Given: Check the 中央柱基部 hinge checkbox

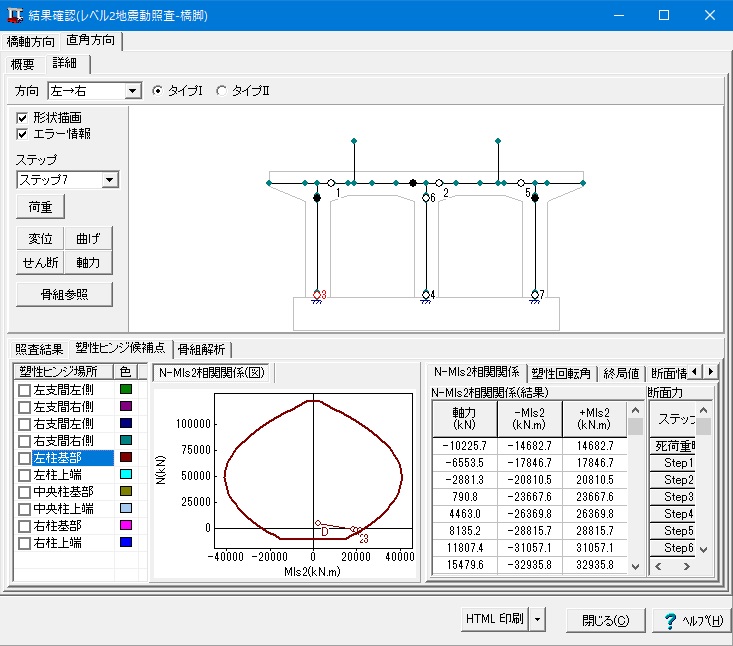Looking at the screenshot, I should tap(24, 491).
